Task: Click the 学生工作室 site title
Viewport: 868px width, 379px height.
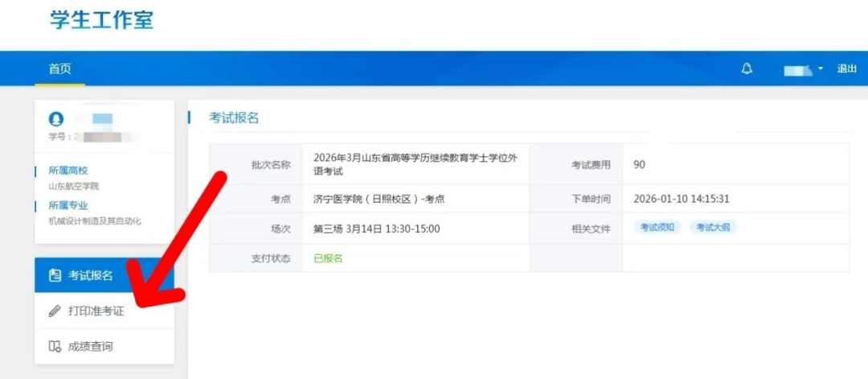Action: [x=101, y=20]
